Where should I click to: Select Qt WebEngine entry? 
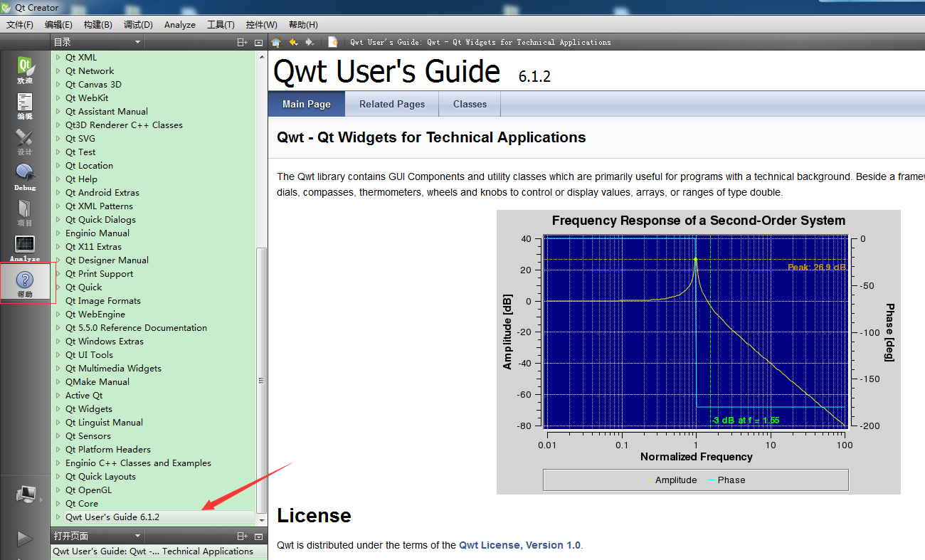(x=95, y=315)
